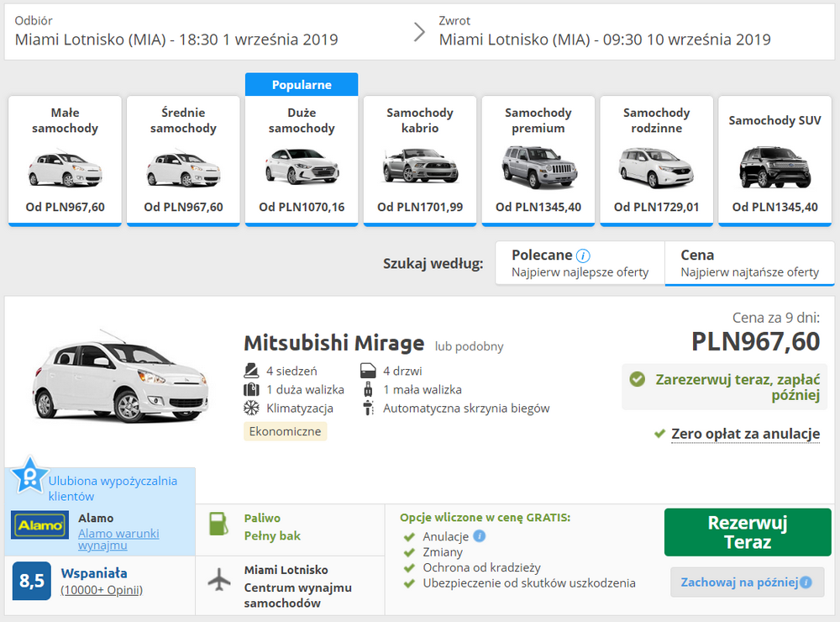Image resolution: width=840 pixels, height=622 pixels.
Task: Click the Zero opłat za anulacje link
Action: click(745, 433)
